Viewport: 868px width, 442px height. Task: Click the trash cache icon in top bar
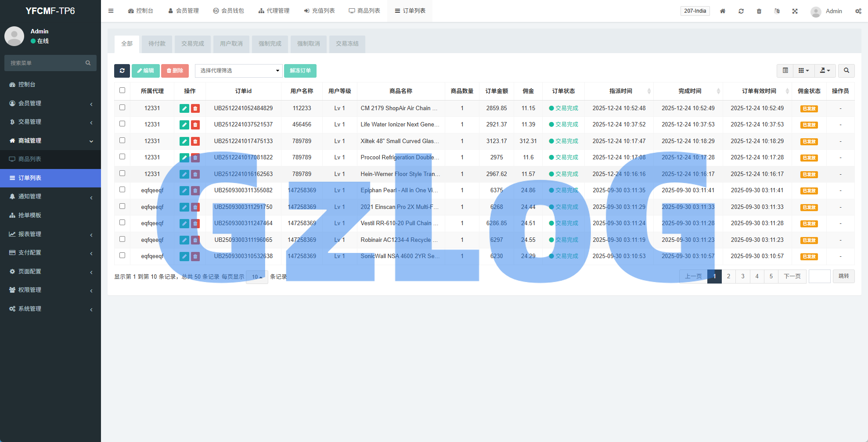[759, 11]
